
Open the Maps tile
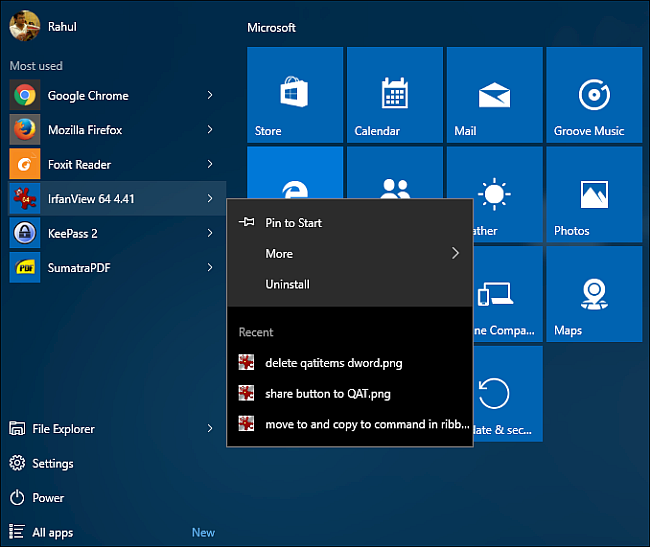[594, 295]
